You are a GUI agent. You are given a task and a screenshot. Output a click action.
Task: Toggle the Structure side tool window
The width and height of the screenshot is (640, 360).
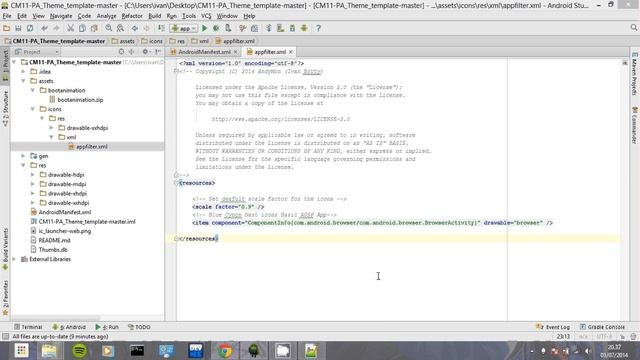pos(5,108)
